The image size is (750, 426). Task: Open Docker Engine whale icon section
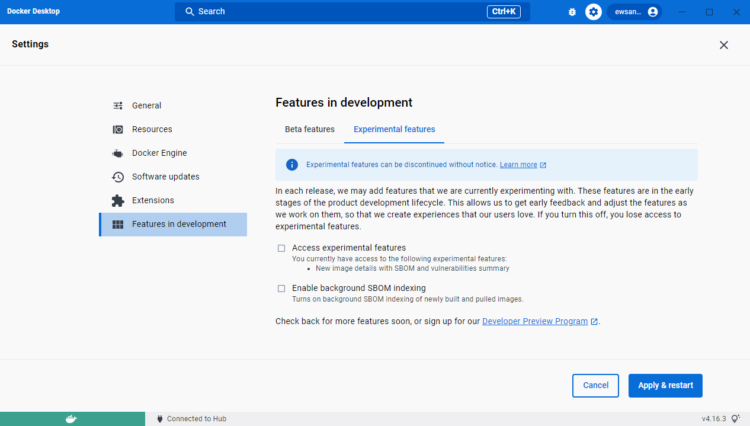tap(118, 153)
